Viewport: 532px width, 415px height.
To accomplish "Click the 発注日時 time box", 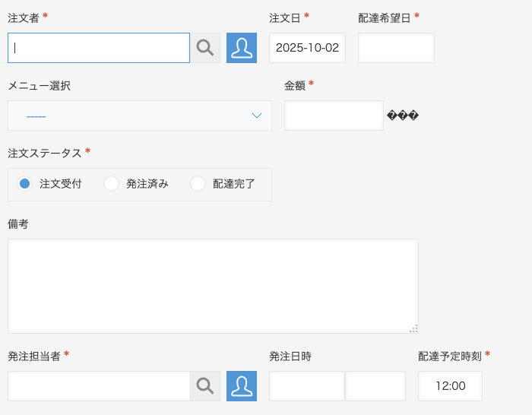I will (x=375, y=386).
